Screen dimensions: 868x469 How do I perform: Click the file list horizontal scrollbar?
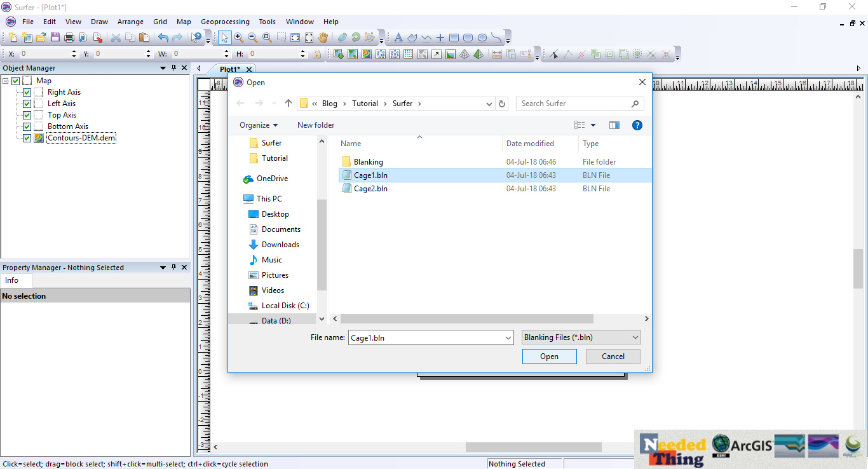pos(467,318)
